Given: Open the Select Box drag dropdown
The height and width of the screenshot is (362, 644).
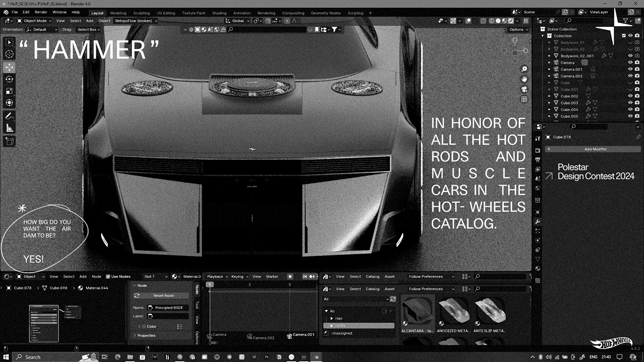Looking at the screenshot, I should [87, 29].
